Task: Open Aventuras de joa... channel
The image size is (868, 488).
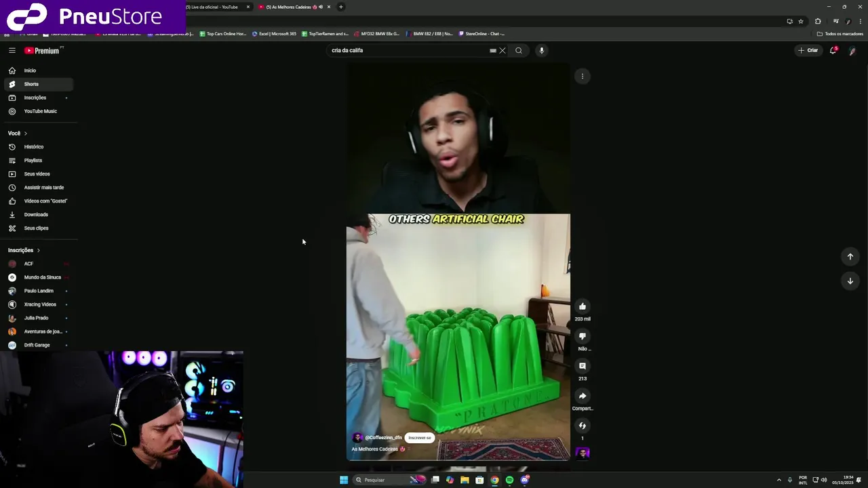Action: coord(38,331)
